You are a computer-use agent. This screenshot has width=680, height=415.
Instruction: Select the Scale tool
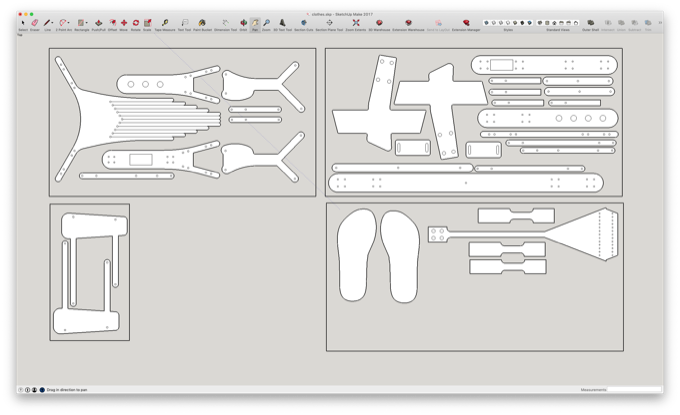(147, 23)
